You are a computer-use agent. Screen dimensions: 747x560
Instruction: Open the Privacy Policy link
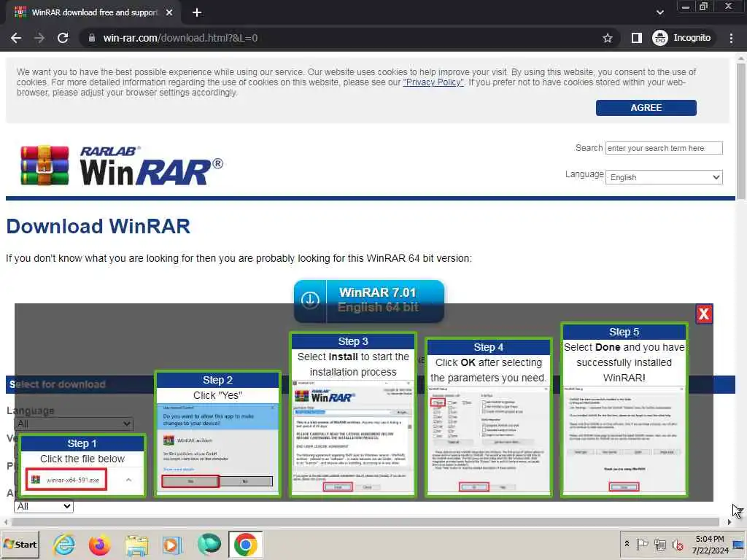pyautogui.click(x=433, y=82)
